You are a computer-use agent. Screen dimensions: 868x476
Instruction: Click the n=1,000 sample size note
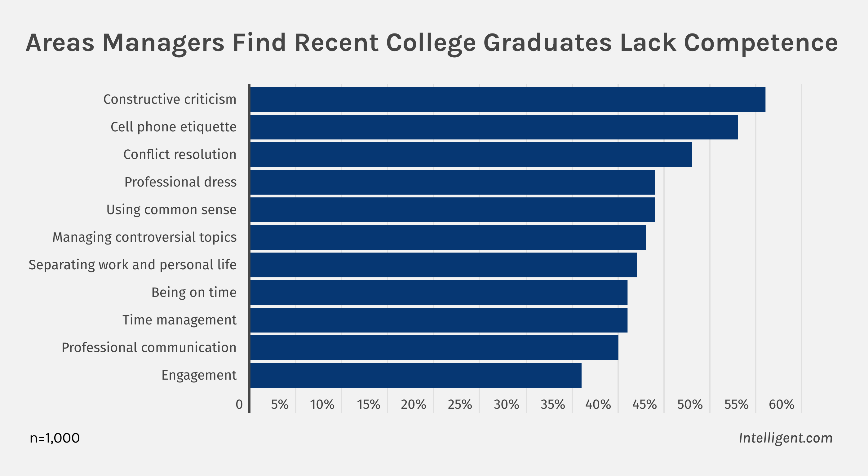pos(55,438)
